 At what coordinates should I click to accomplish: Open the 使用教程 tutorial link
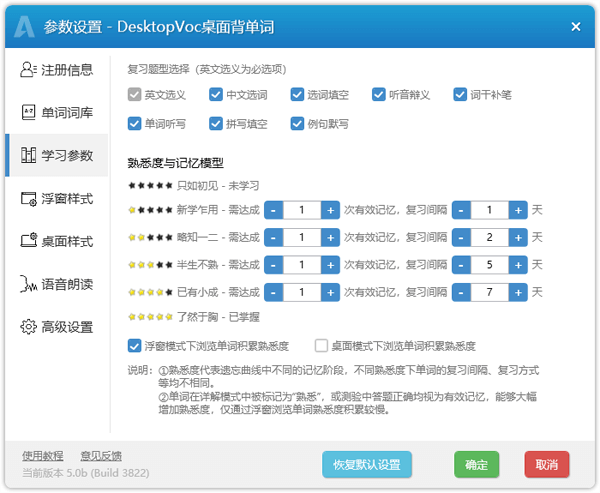(x=42, y=456)
